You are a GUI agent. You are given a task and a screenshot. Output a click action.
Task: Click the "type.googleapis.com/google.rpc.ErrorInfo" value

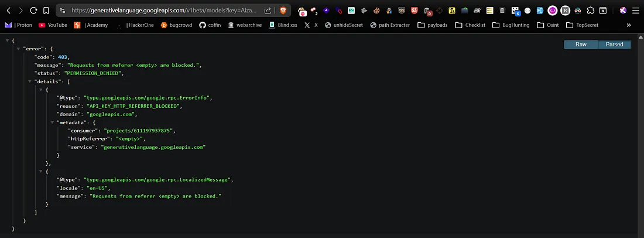point(147,98)
